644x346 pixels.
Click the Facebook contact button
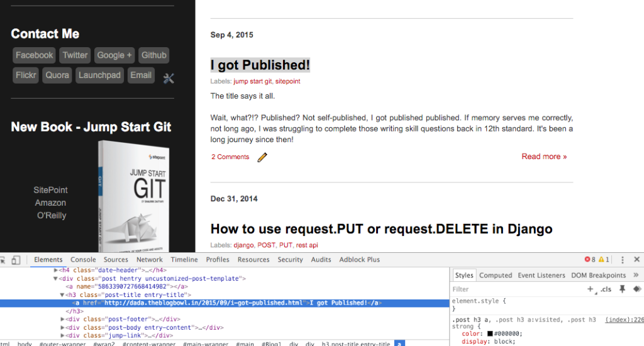pyautogui.click(x=34, y=55)
